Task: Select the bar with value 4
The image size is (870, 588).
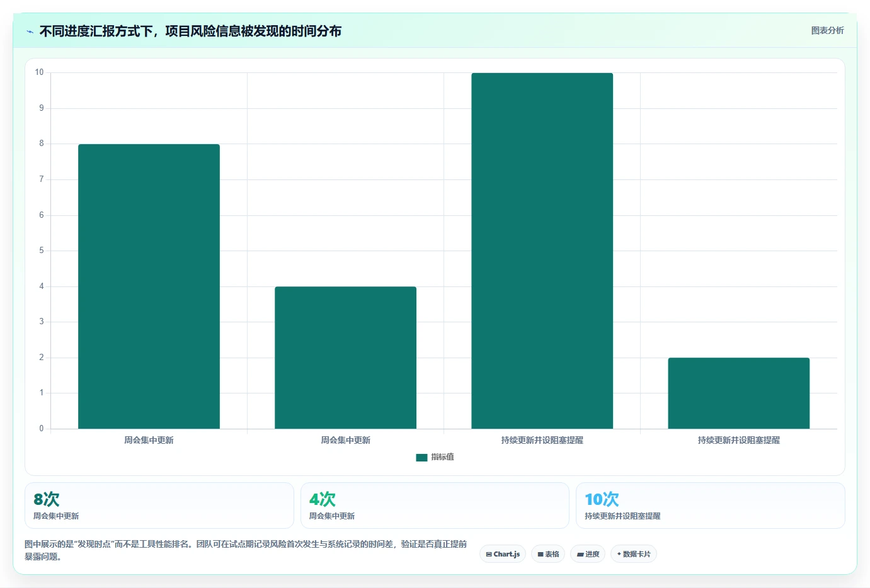Action: (x=345, y=358)
